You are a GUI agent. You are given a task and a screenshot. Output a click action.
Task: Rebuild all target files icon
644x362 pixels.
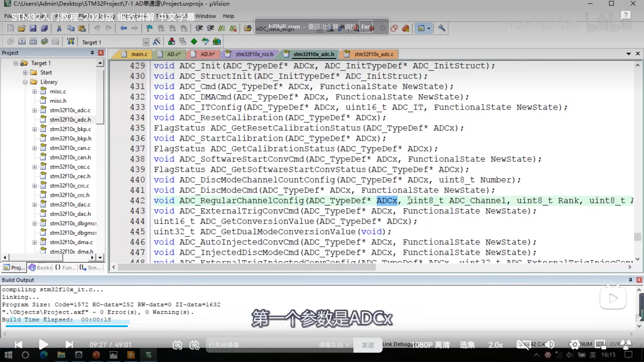click(33, 41)
